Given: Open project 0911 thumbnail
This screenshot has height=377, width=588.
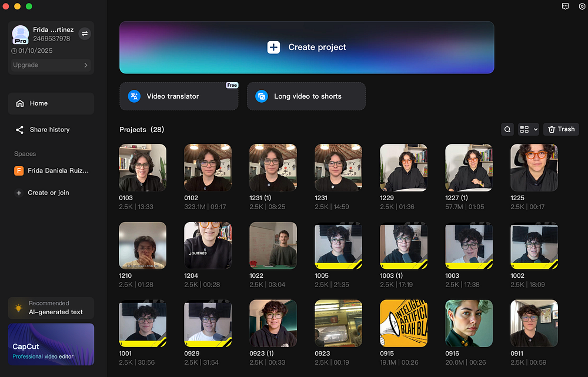Looking at the screenshot, I should tap(534, 324).
